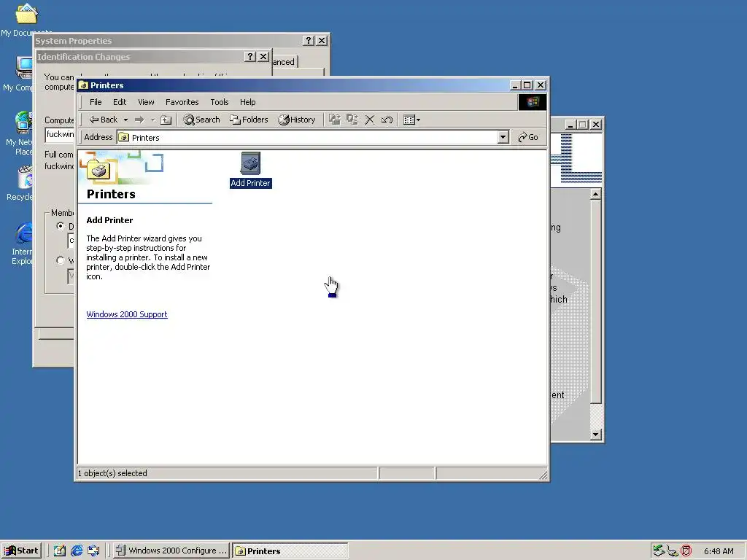Click the Delete toolbar icon
The image size is (747, 560).
click(370, 120)
